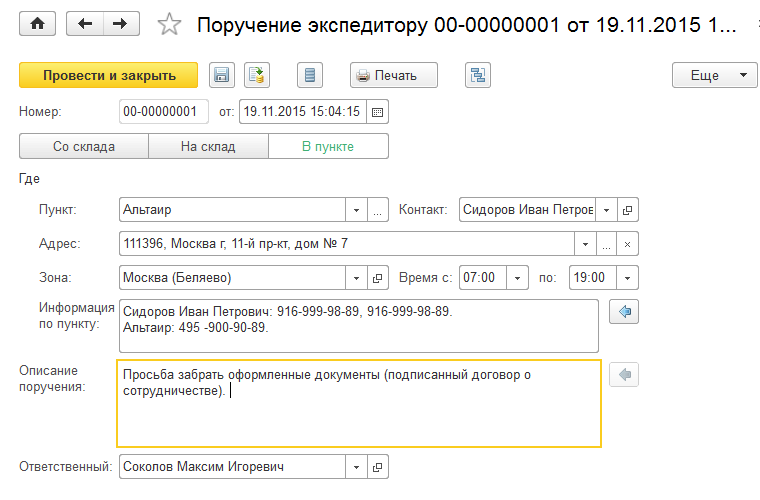Fill point info with the blue arrow

pos(624,313)
